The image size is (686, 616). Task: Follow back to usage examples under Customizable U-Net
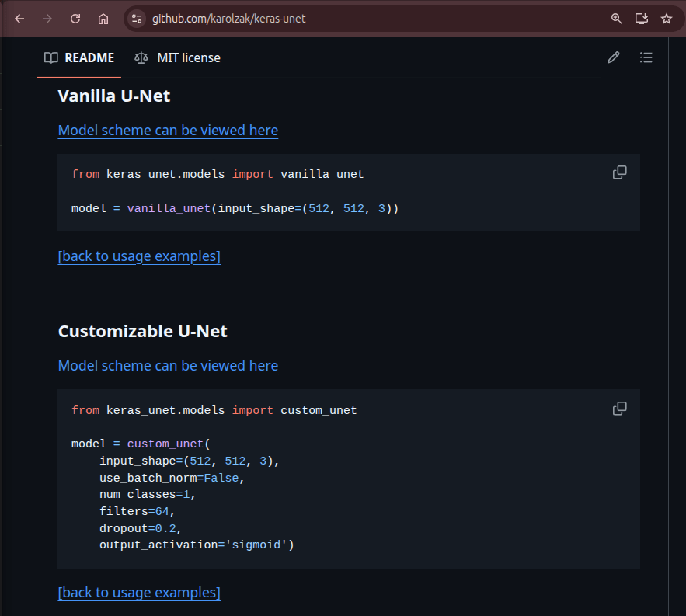(139, 593)
